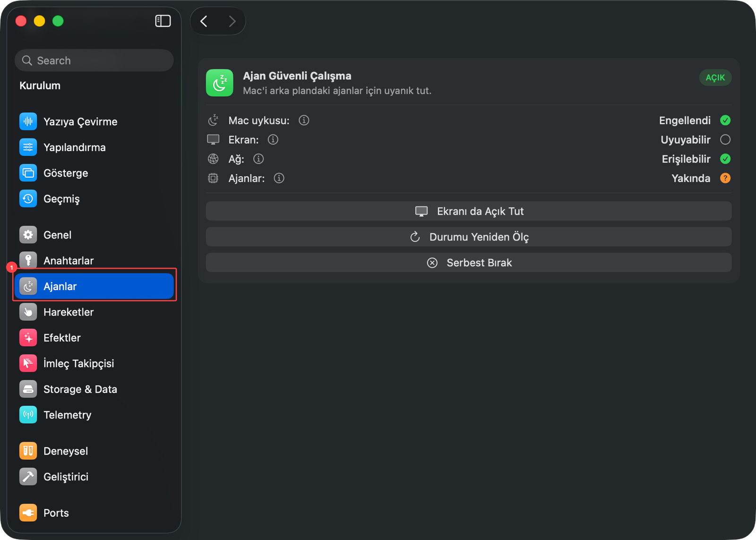756x540 pixels.
Task: Open the Genel settings section
Action: click(94, 235)
